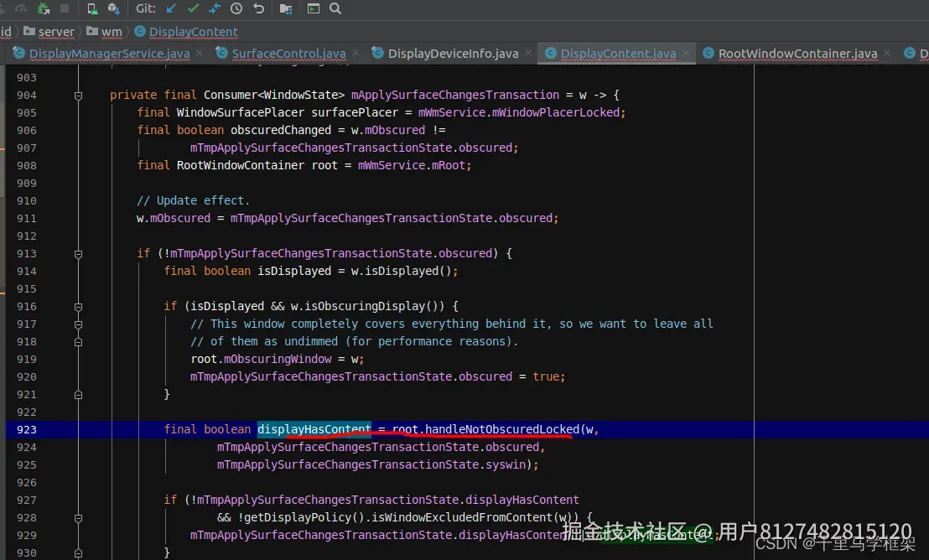The image size is (929, 560).
Task: Close the DisplayContent.java tab
Action: pyautogui.click(x=686, y=54)
